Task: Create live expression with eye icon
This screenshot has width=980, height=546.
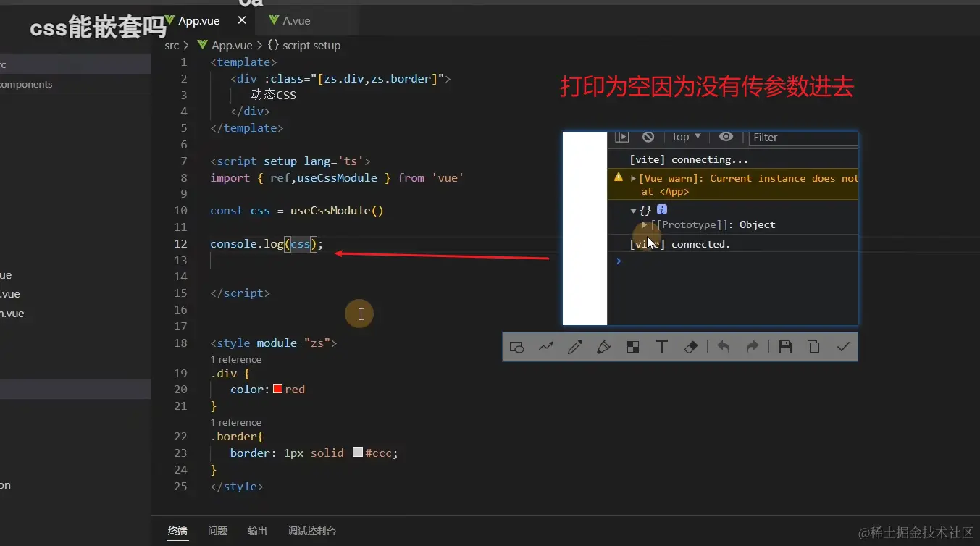Action: coord(726,137)
